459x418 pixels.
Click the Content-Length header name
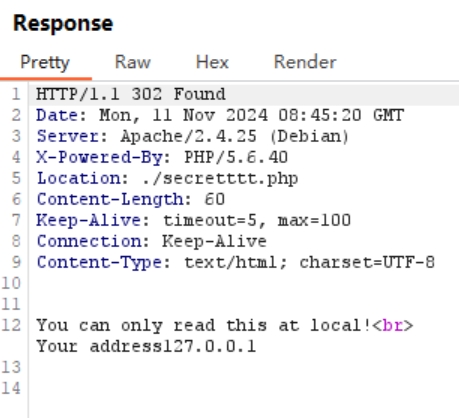click(110, 199)
